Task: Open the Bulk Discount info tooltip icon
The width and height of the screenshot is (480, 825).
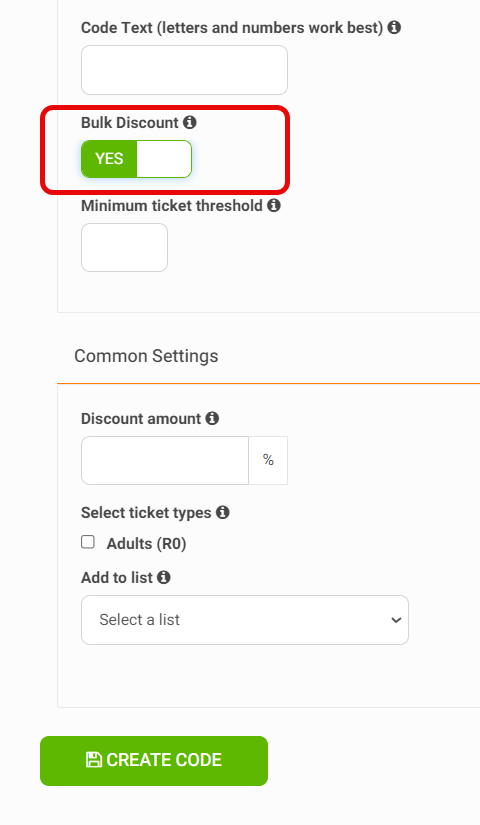Action: [x=189, y=122]
